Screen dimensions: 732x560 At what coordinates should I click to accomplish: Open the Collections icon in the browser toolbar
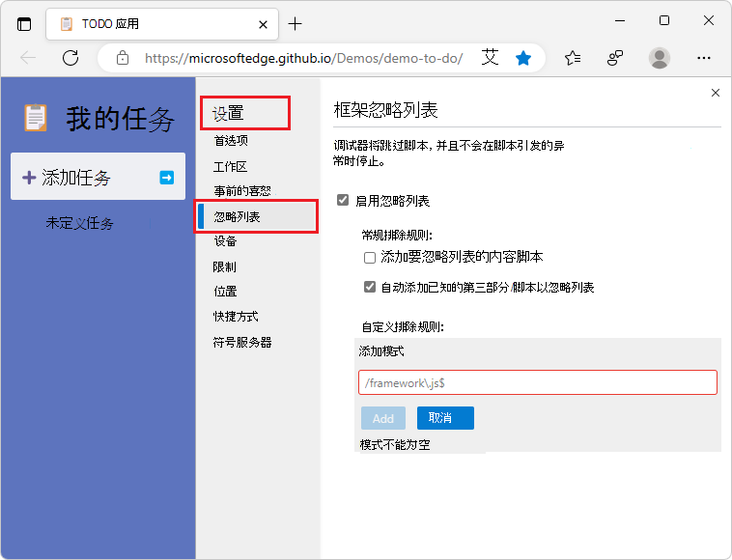click(615, 58)
